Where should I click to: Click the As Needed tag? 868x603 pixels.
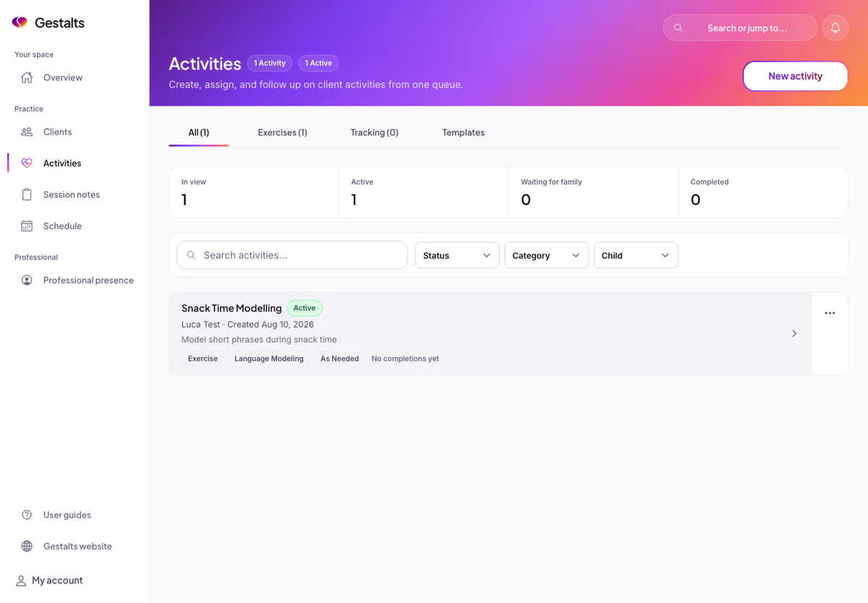coord(340,358)
